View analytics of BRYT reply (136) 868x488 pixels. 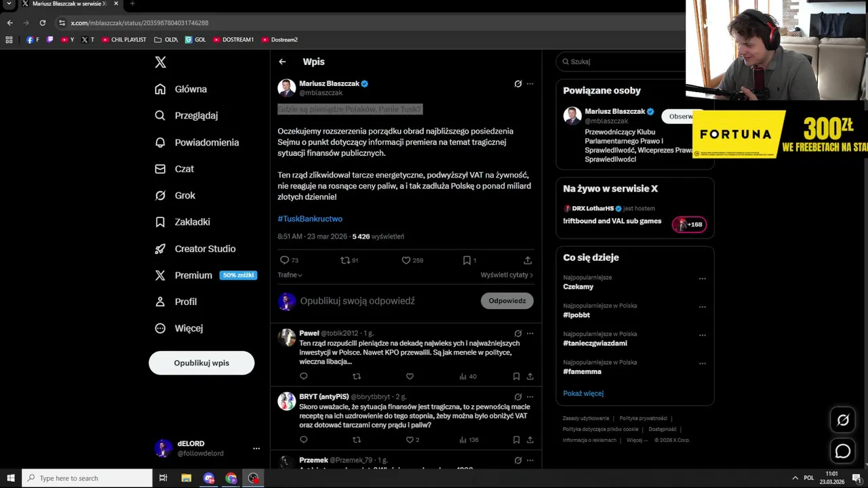pyautogui.click(x=469, y=440)
